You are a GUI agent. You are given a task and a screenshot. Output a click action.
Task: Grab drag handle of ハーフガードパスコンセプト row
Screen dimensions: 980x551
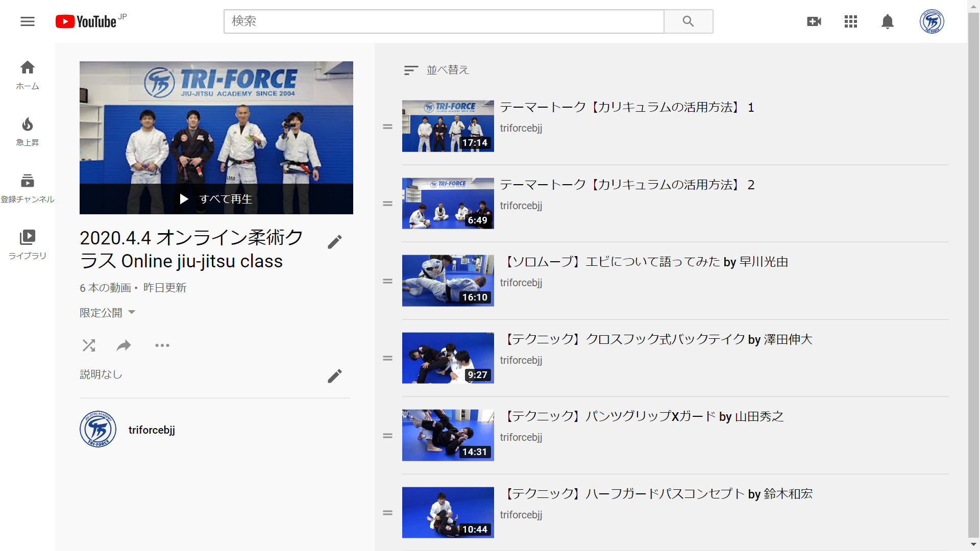(388, 513)
